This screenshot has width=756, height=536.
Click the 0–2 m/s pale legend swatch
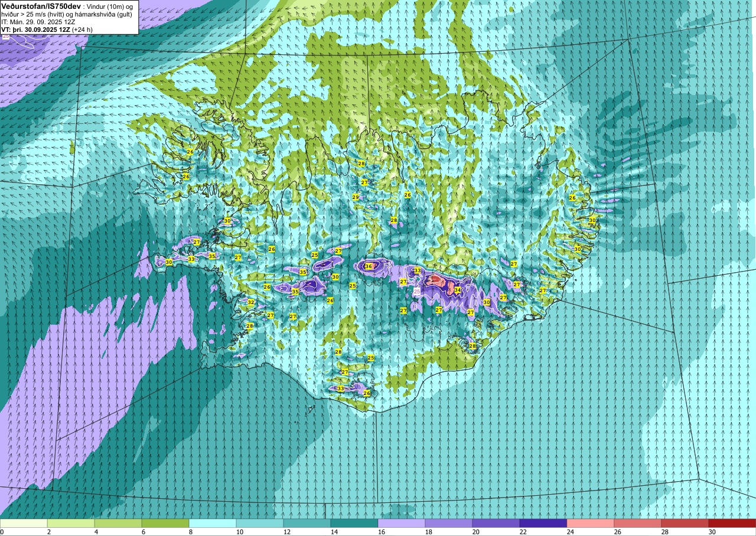(x=24, y=523)
